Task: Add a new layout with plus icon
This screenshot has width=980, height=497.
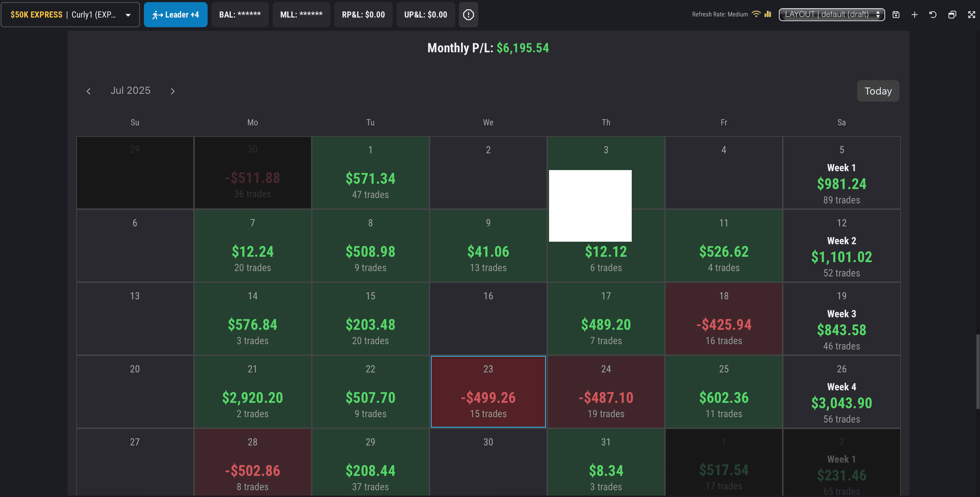Action: [x=914, y=14]
